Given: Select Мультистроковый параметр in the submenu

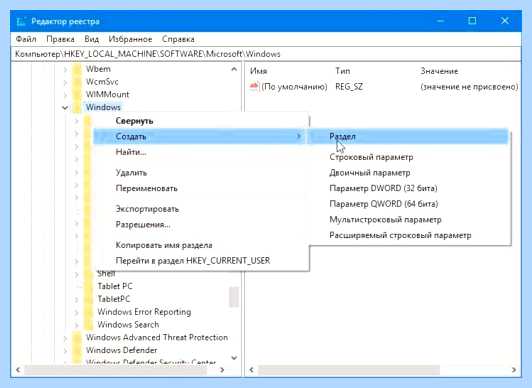Looking at the screenshot, I should pos(408,219).
